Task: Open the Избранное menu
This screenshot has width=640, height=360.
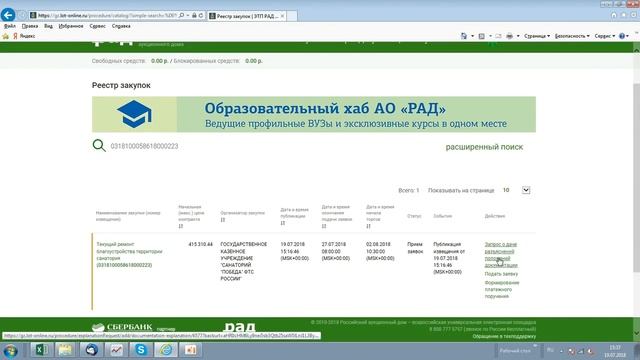Action: click(71, 26)
